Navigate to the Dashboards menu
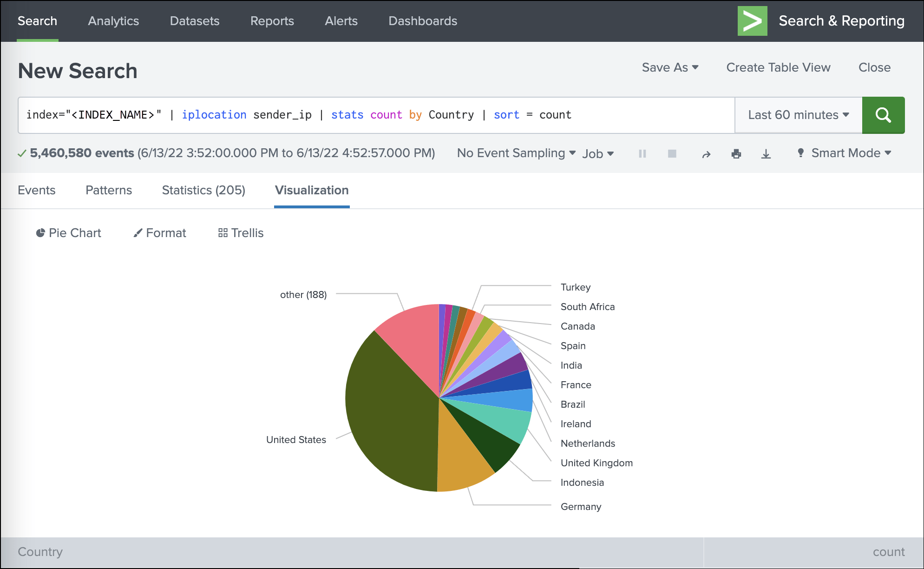 click(422, 21)
